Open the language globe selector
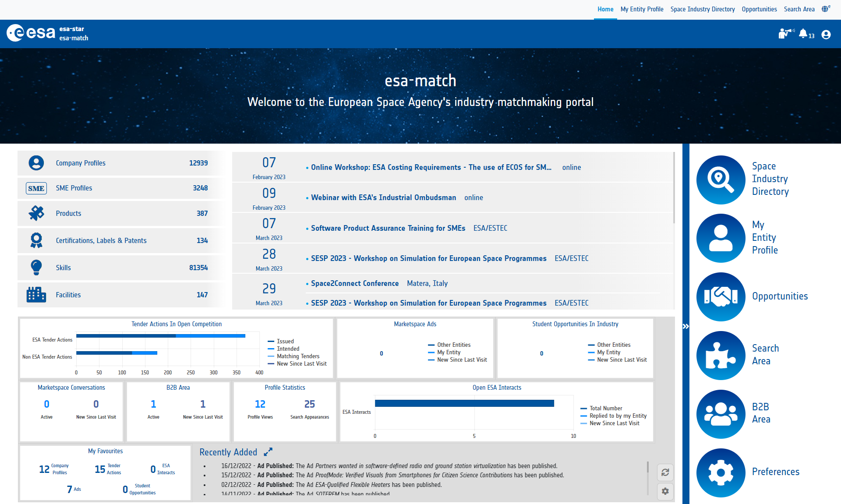This screenshot has width=841, height=504. (x=825, y=8)
